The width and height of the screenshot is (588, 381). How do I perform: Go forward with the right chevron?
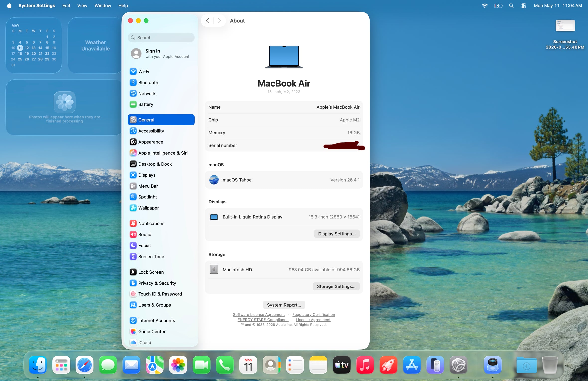tap(219, 21)
